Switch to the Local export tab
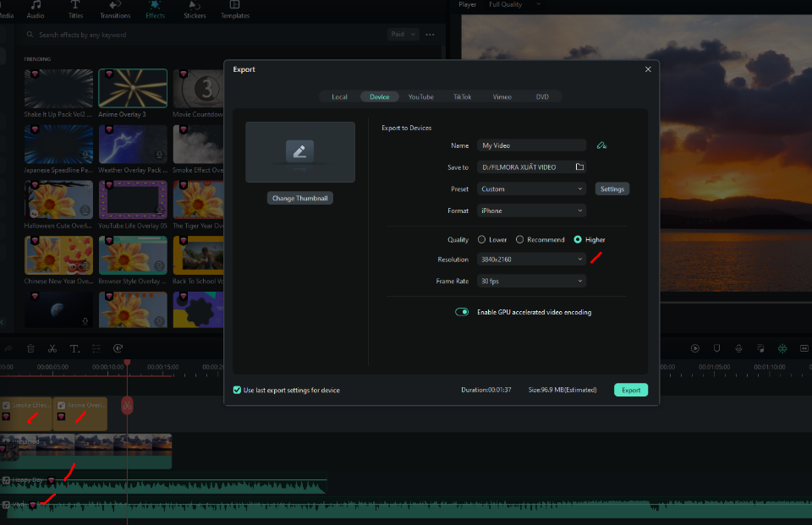812x525 pixels. [339, 96]
